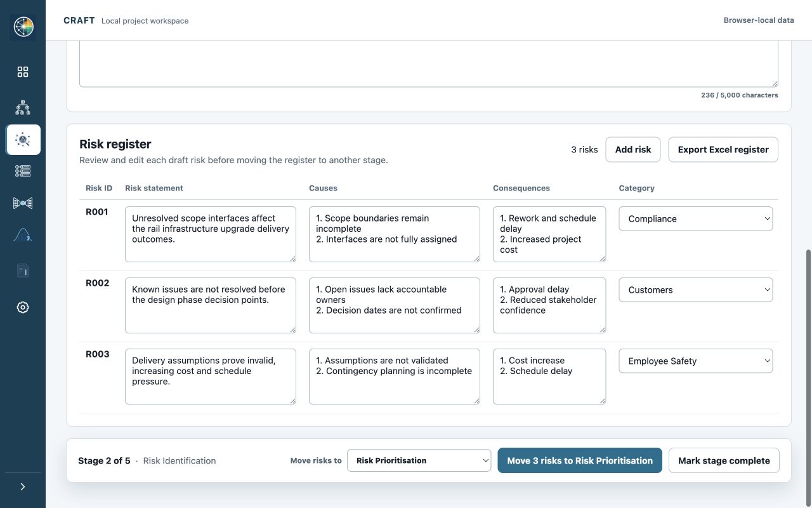Viewport: 812px width, 508px height.
Task: Click the '236 / 5,000 characters' counter
Action: click(x=740, y=95)
